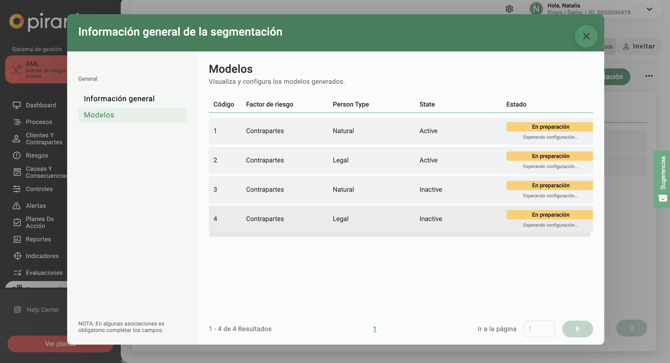Viewport: 670px width, 363px height.
Task: Open the three-dots more options menu
Action: pos(649,76)
